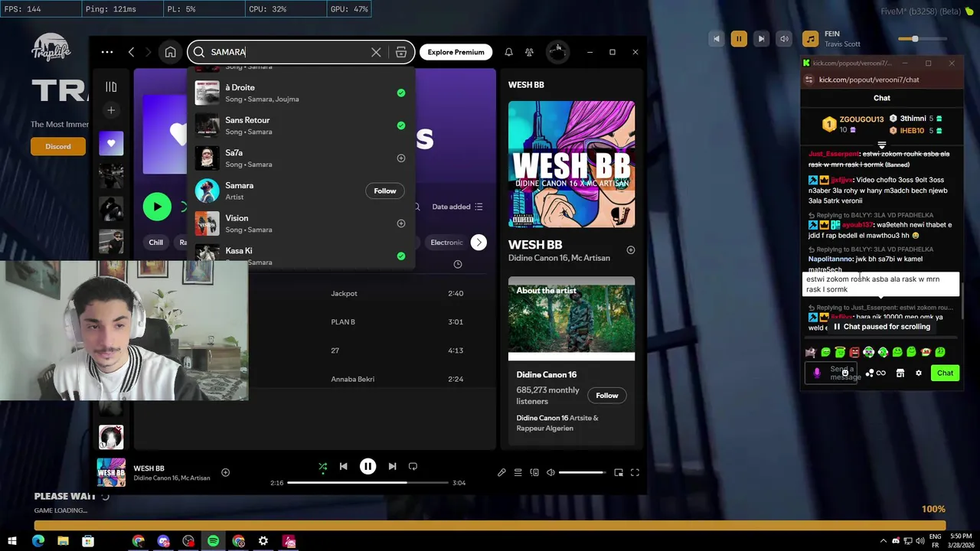Image resolution: width=980 pixels, height=551 pixels.
Task: Open Spotify Home
Action: pyautogui.click(x=170, y=52)
